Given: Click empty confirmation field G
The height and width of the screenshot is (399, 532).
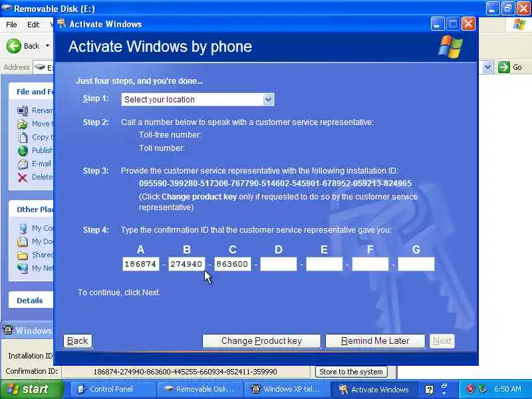Looking at the screenshot, I should [x=416, y=264].
